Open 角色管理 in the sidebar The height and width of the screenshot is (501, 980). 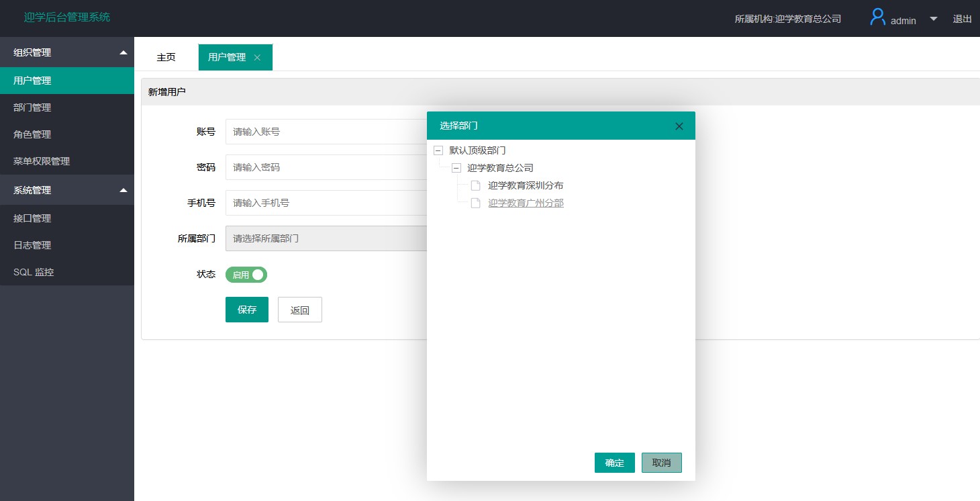(32, 134)
